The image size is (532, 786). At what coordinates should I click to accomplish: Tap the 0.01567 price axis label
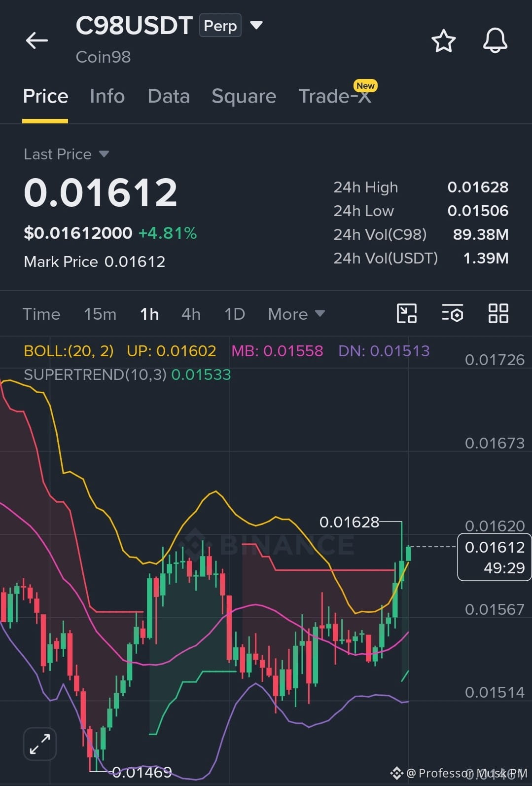pyautogui.click(x=495, y=609)
